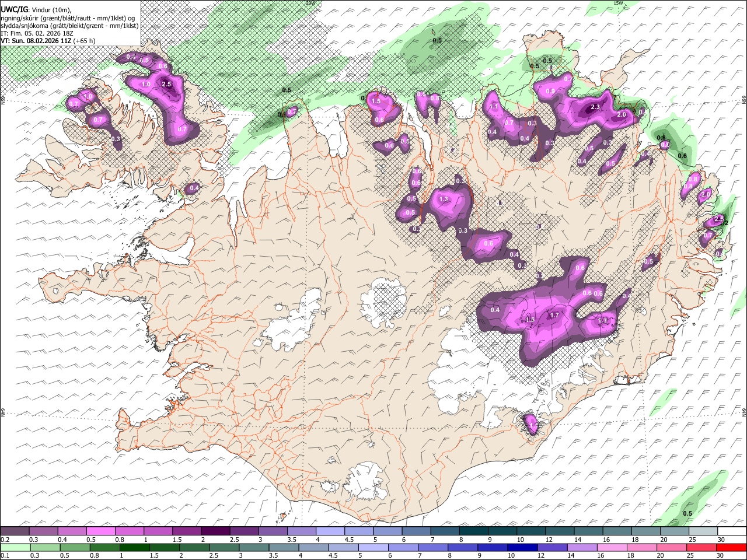Click the 2.3 precipitation value on the map
Image resolution: width=747 pixels, height=560 pixels.
[595, 107]
